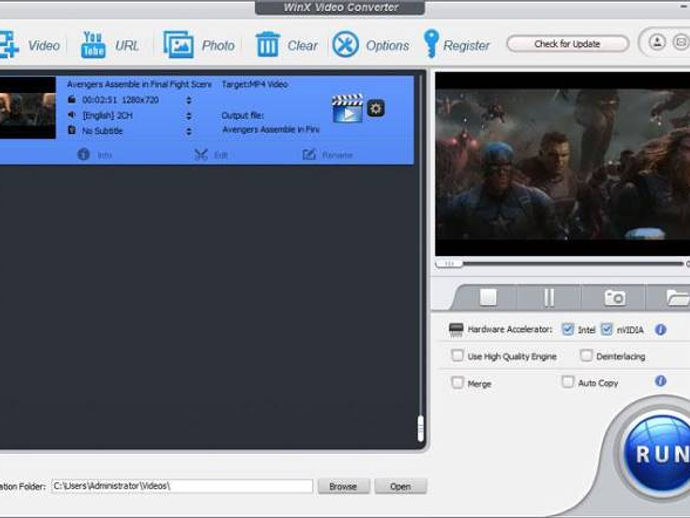The image size is (690, 518).
Task: Click the Rename label below the video
Action: click(x=338, y=155)
